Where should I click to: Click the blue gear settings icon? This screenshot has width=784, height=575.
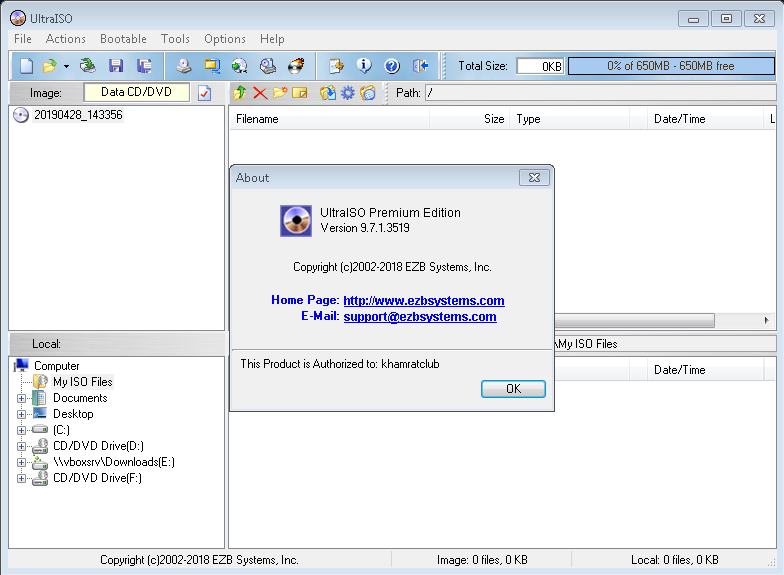[348, 92]
